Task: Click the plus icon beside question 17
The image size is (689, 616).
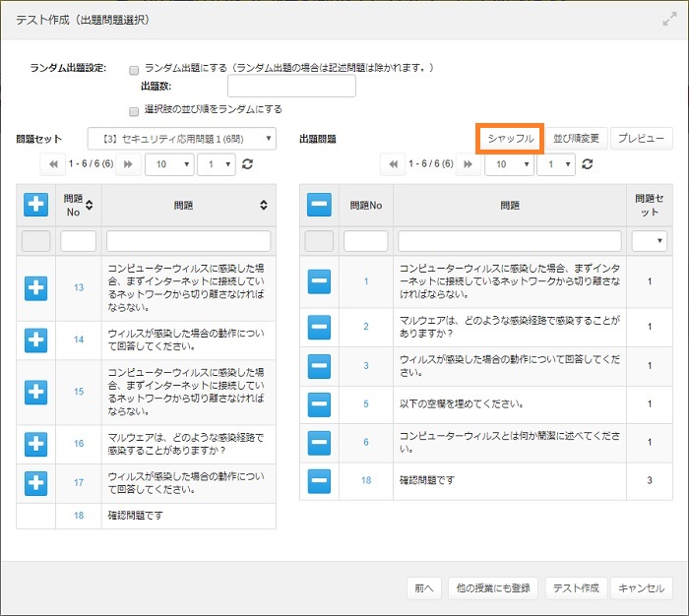Action: (x=35, y=482)
